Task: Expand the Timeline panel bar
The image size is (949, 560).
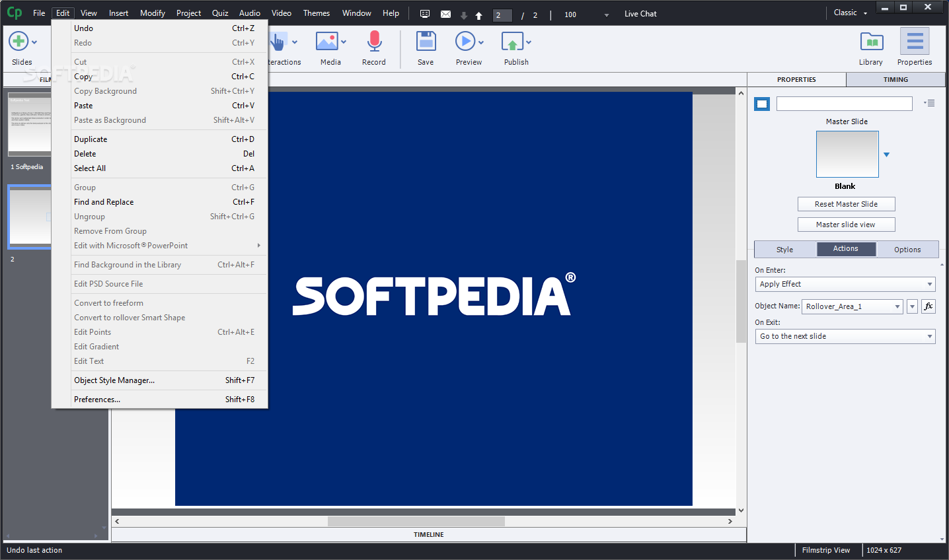Action: (429, 534)
